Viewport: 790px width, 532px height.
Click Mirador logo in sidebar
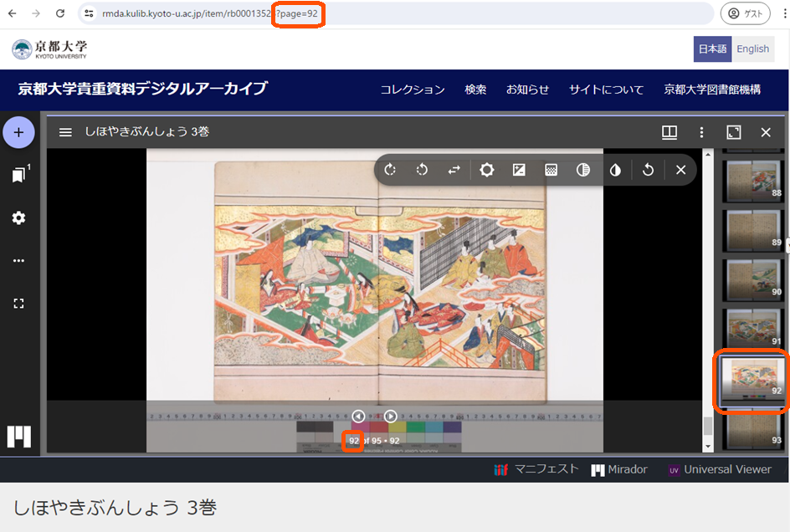pos(19,437)
